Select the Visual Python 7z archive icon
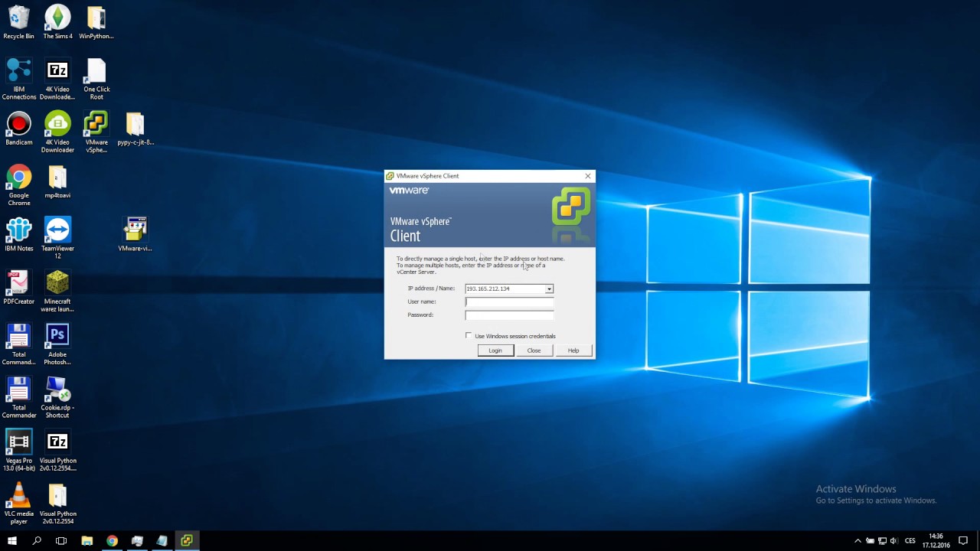The width and height of the screenshot is (980, 551). (x=57, y=450)
